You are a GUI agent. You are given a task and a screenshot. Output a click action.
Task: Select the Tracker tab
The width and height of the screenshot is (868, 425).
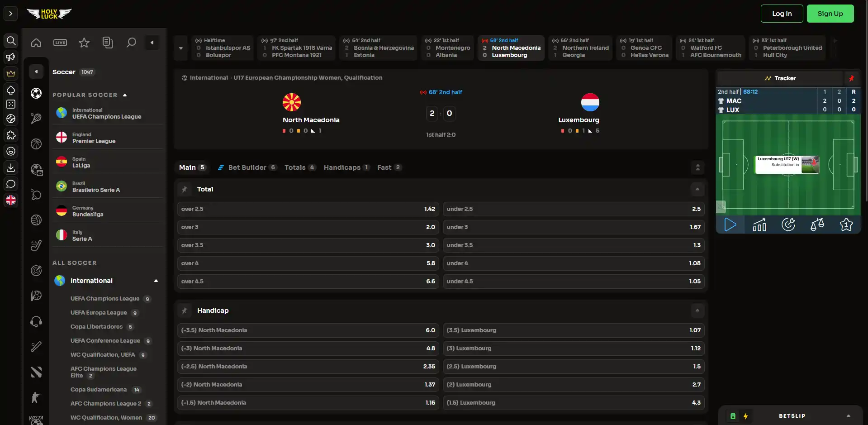(780, 78)
